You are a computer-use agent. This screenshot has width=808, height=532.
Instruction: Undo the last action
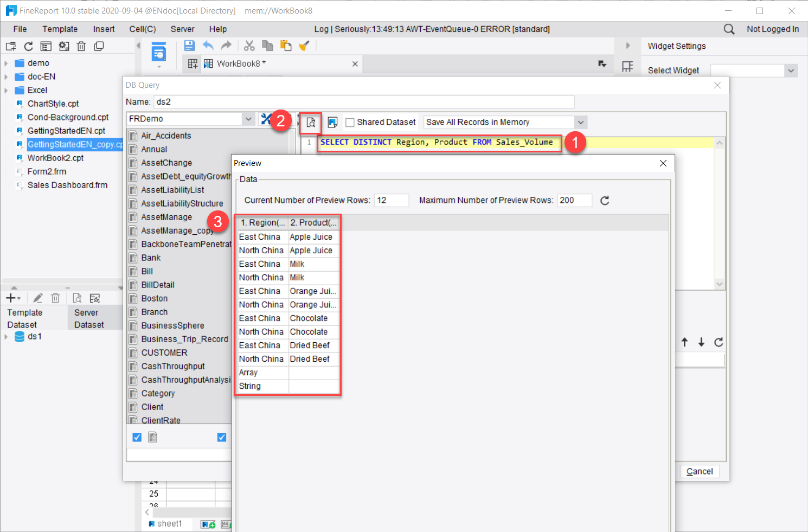click(x=208, y=46)
